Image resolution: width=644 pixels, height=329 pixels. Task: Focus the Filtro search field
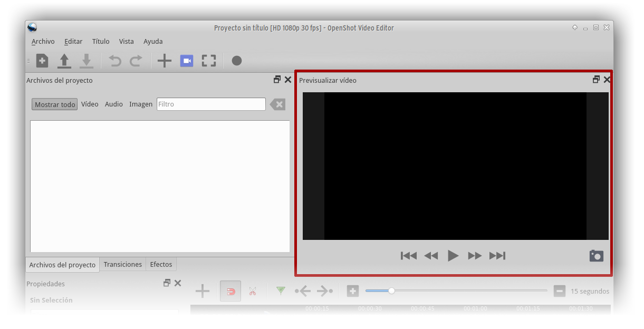211,104
